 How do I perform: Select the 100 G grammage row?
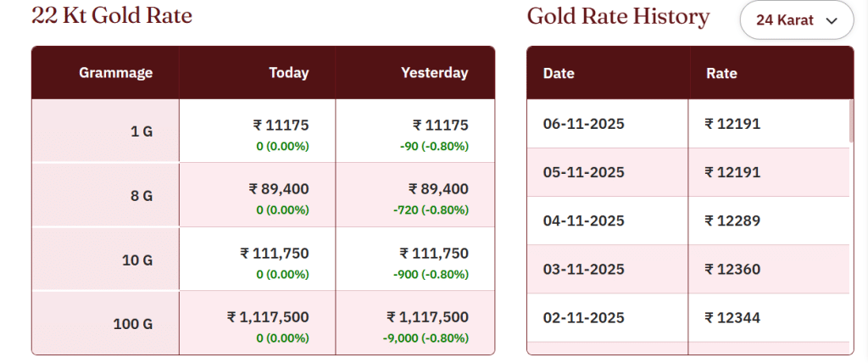click(133, 324)
